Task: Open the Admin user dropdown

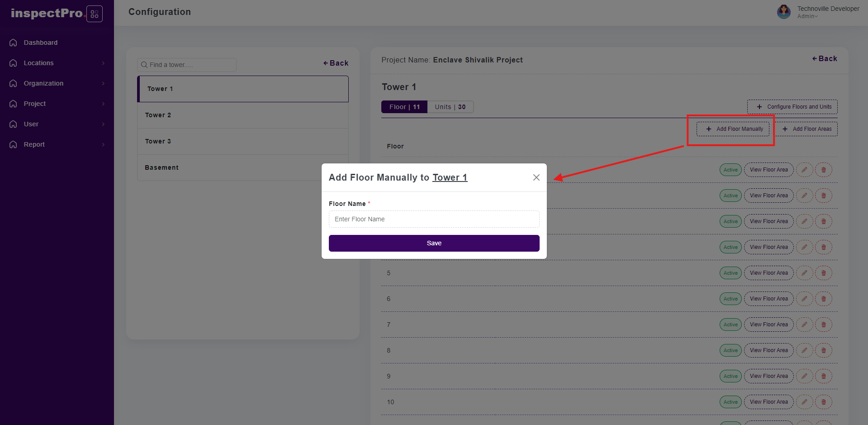Action: 807,16
